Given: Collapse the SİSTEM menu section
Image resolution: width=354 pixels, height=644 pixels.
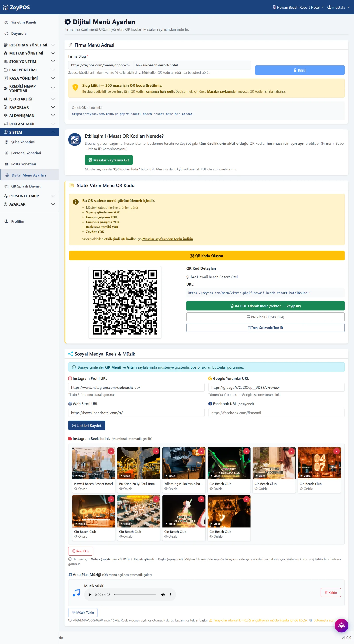Looking at the screenshot, I should [x=29, y=132].
